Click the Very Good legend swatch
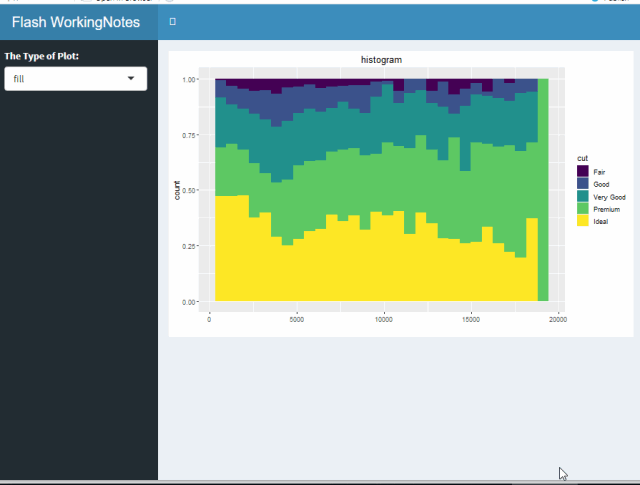 (583, 196)
